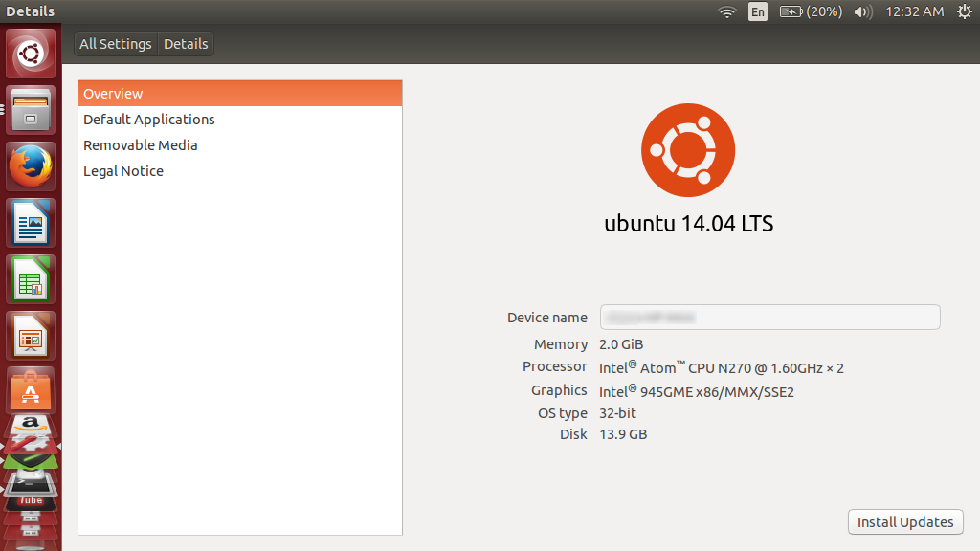This screenshot has width=980, height=551.
Task: Open the sound volume indicator menu
Action: point(864,11)
